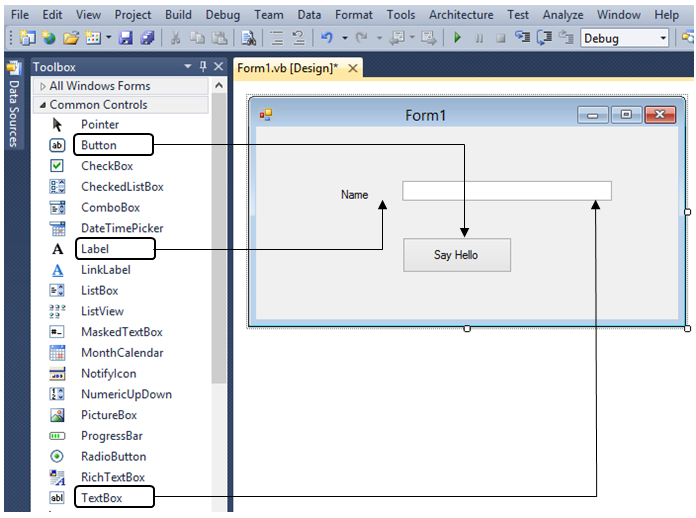Select the ListBox control in Toolbox
Screen dimensions: 696x518
tap(99, 291)
